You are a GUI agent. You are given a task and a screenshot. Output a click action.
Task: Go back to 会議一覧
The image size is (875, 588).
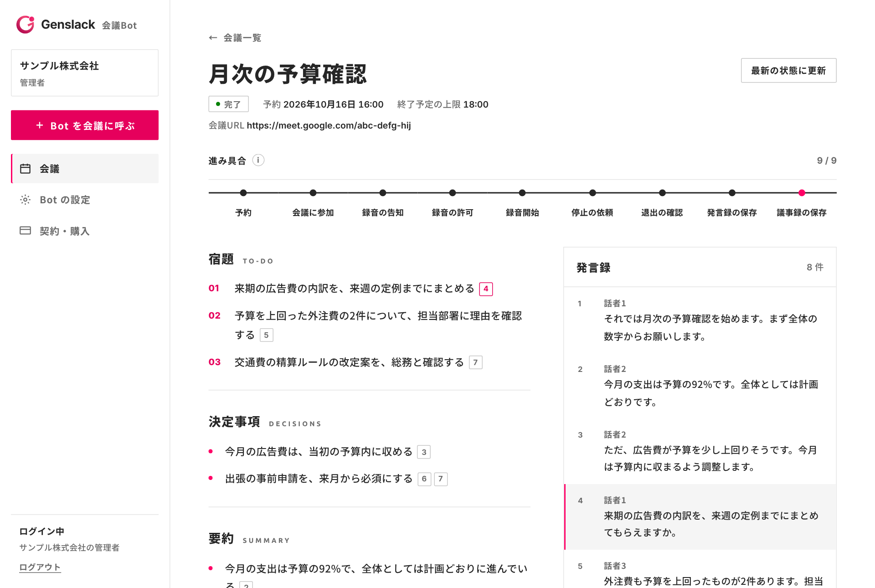tap(235, 38)
